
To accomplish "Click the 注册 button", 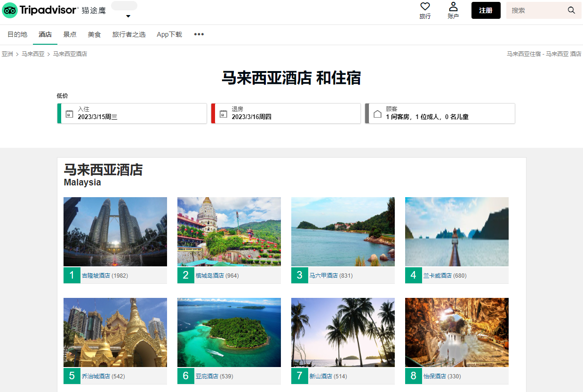I will click(x=486, y=10).
